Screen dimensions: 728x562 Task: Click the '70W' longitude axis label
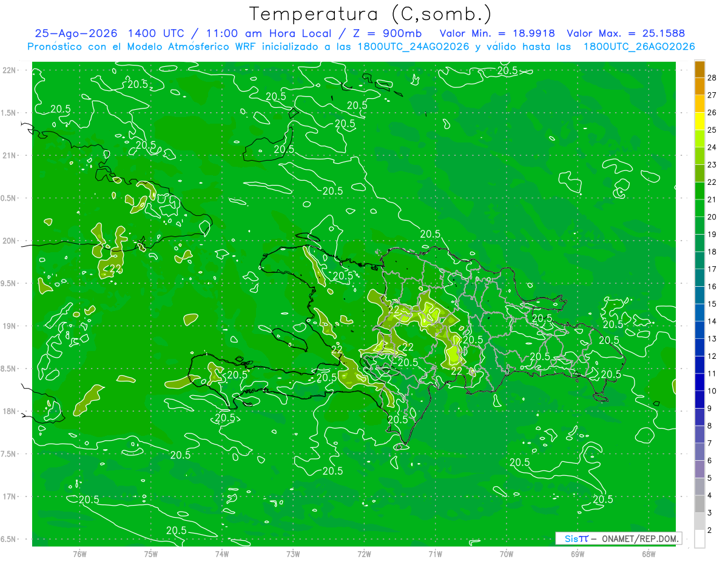click(507, 554)
